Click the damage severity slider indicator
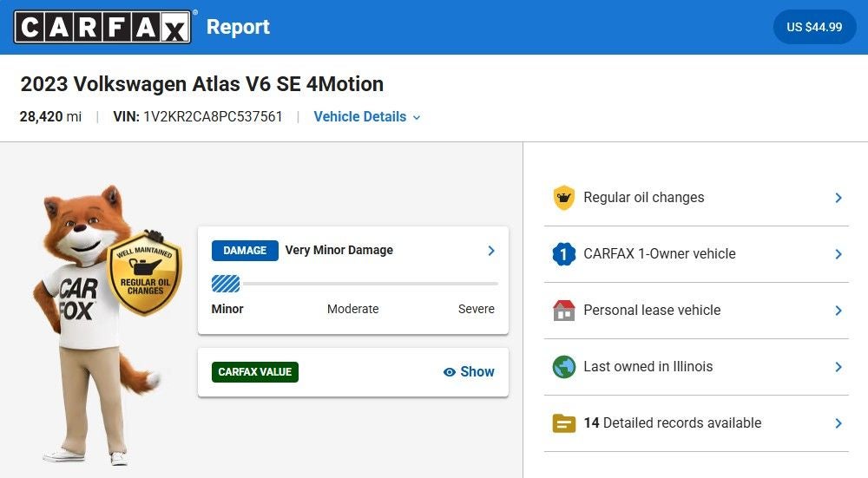 point(226,284)
